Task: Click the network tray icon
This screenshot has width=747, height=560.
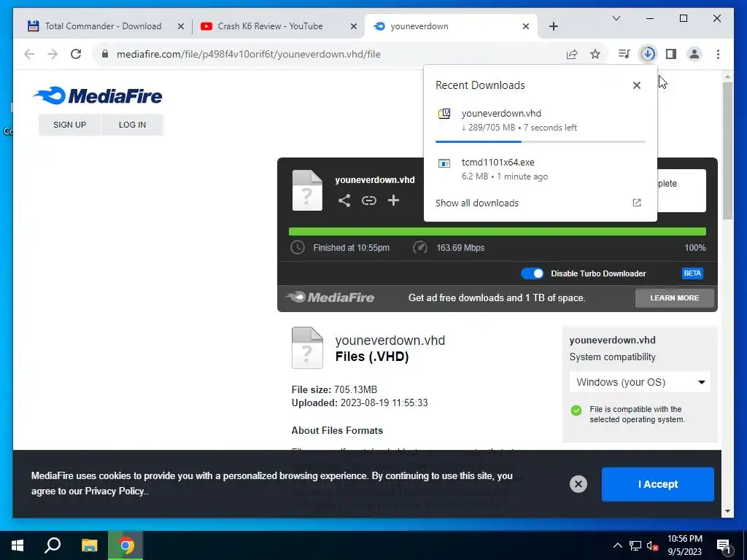Action: [635, 545]
